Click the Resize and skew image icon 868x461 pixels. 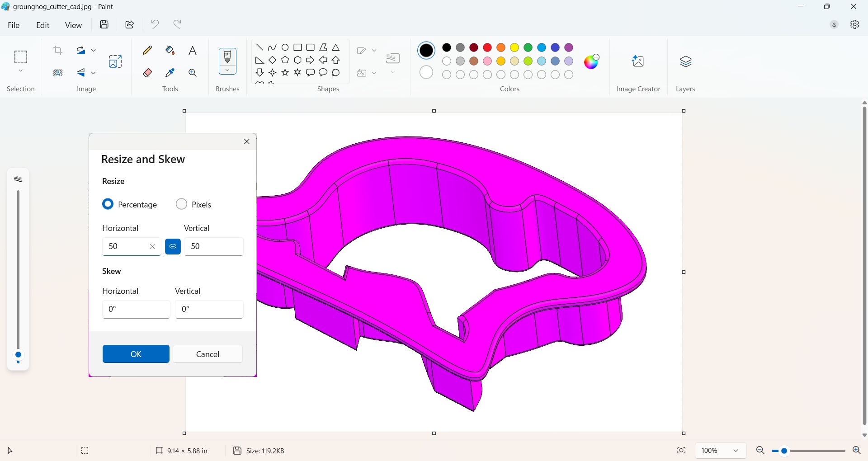coord(115,61)
